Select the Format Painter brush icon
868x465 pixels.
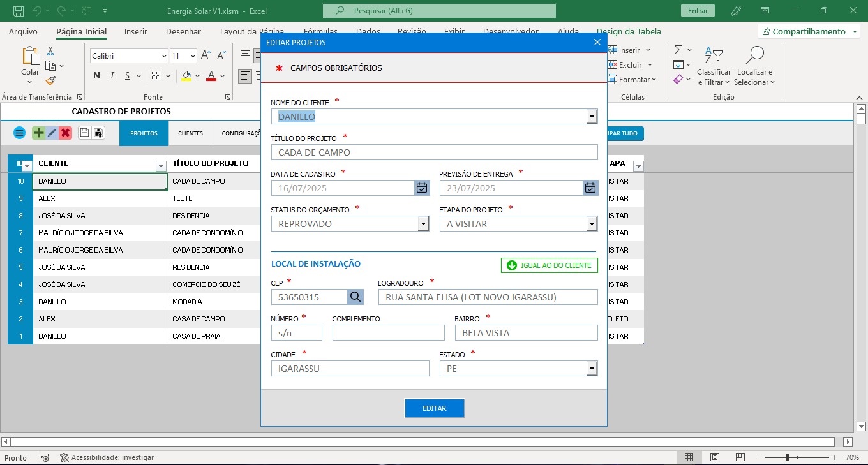pos(50,80)
